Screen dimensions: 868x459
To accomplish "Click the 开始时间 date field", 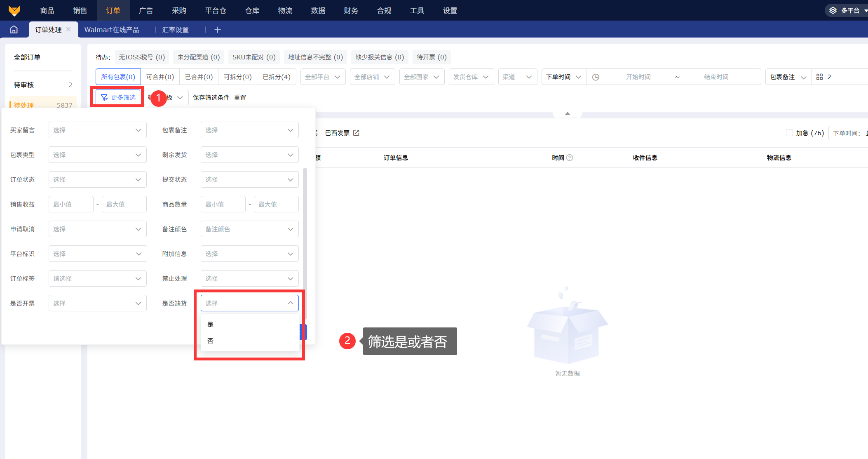I will coord(638,77).
